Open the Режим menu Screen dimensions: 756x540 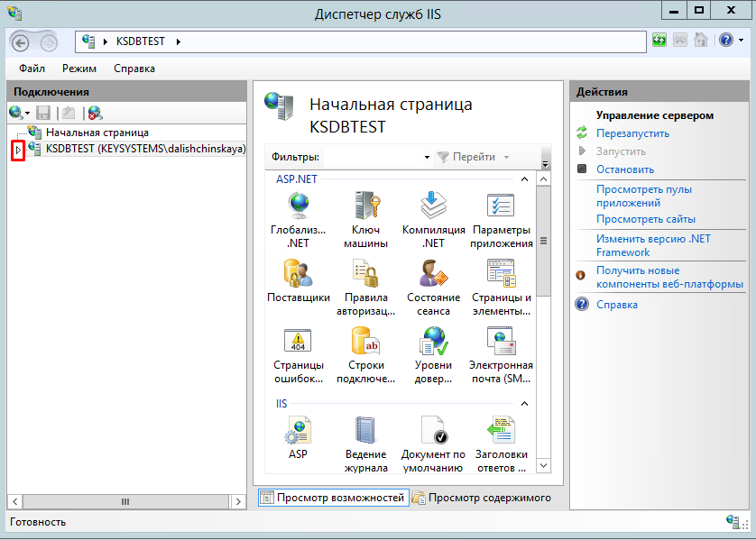point(79,69)
